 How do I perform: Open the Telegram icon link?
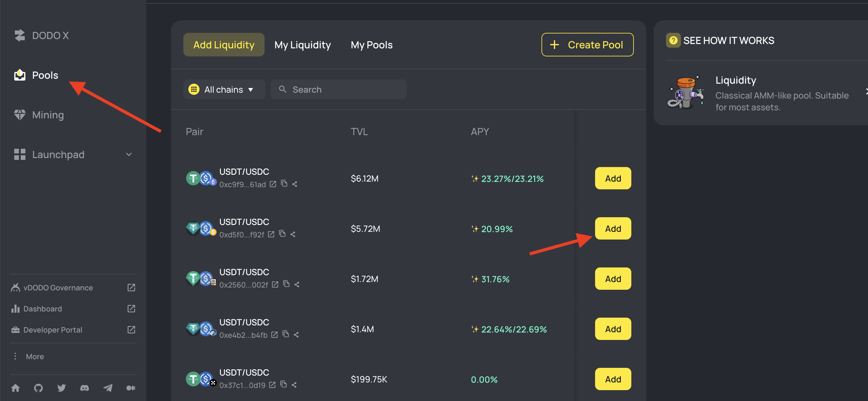pos(108,388)
